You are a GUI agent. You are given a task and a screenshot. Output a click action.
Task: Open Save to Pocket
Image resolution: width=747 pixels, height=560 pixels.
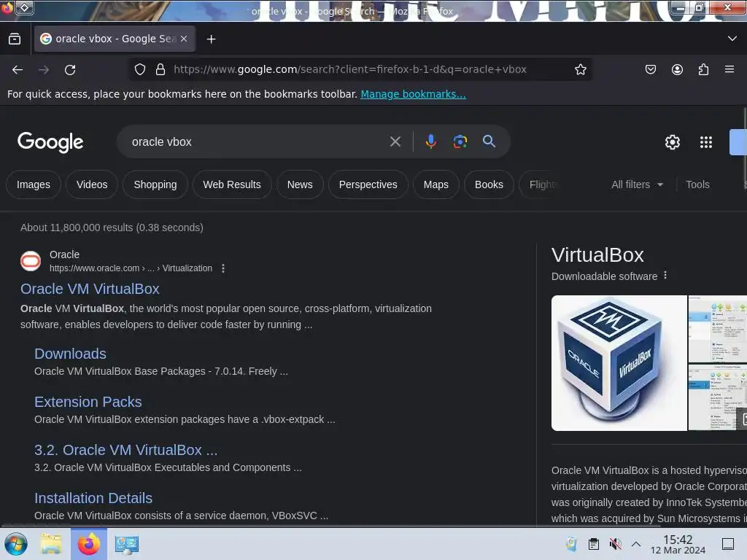(x=650, y=69)
